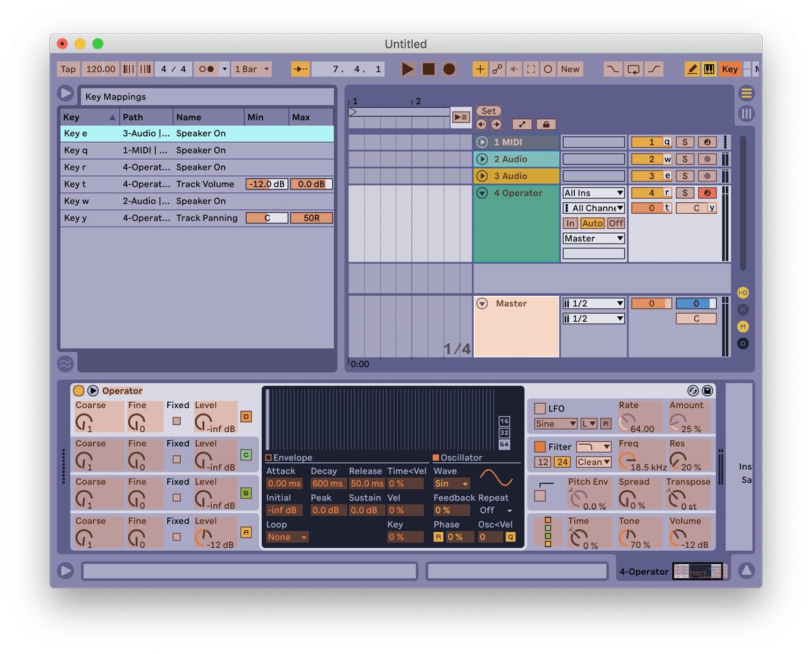
Task: Open the LFO Sine waveform dropdown
Action: click(x=556, y=424)
